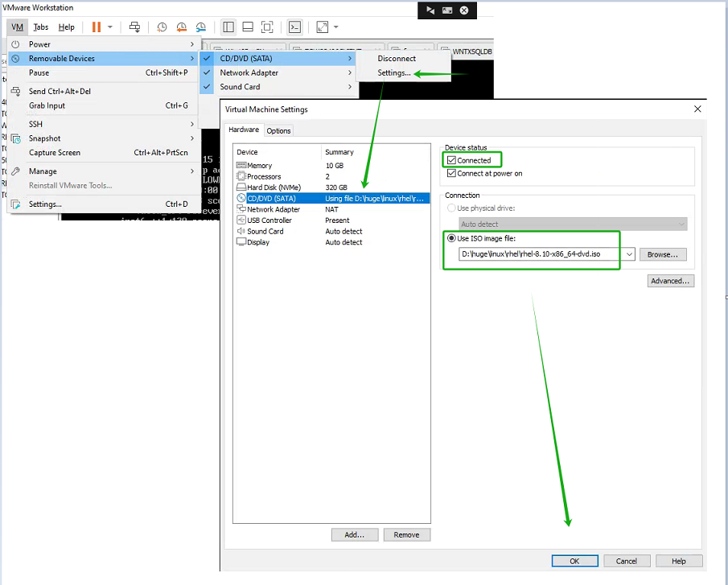Expand Network Adapter submenu arrow
The width and height of the screenshot is (728, 585).
pyautogui.click(x=350, y=72)
